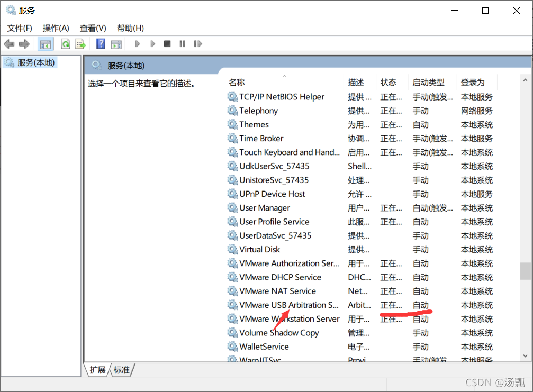
Task: Click the gear icon beside User Manager
Action: (x=232, y=208)
